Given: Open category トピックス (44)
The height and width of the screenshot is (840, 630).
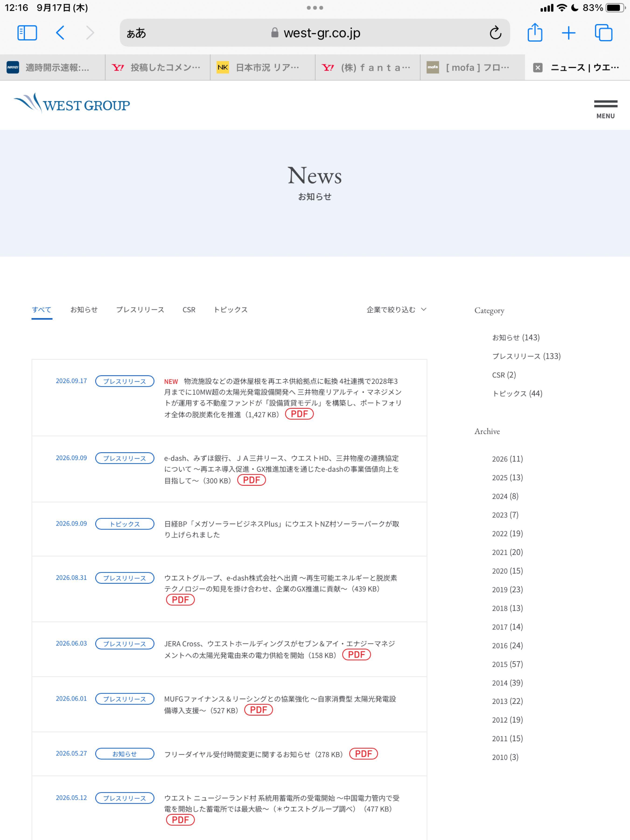Looking at the screenshot, I should coord(517,393).
